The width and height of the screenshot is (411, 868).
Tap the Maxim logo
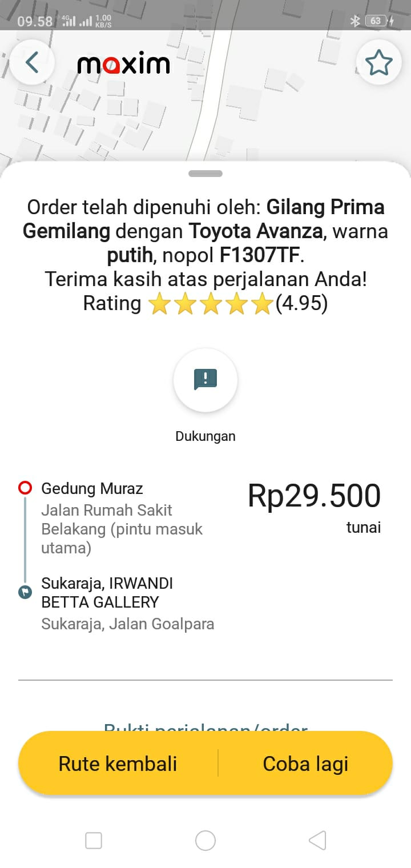pos(123,64)
